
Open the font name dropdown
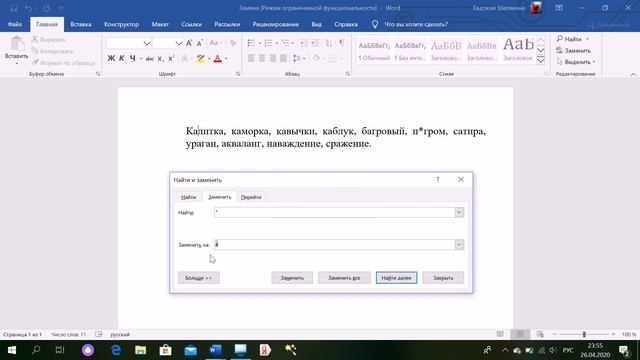(147, 43)
